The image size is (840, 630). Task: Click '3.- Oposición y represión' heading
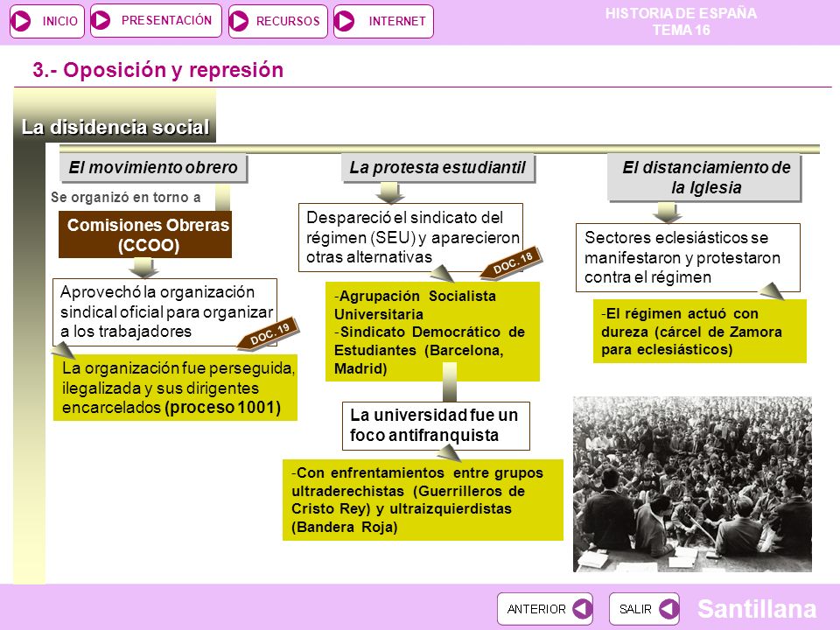click(158, 70)
